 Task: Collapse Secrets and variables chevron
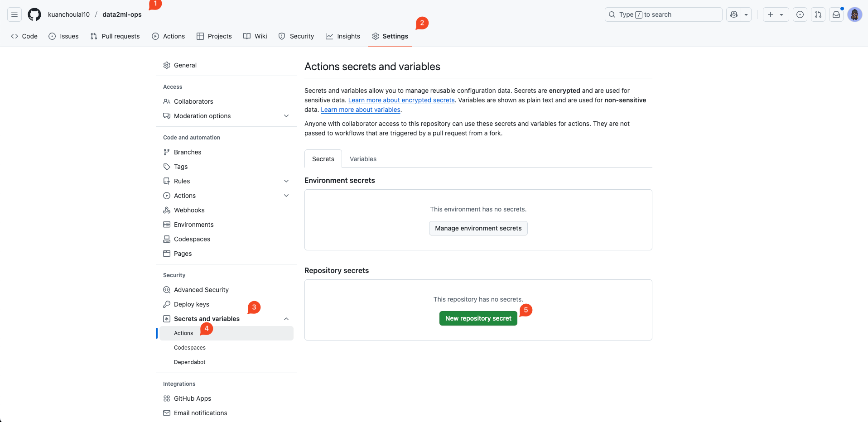pos(286,319)
